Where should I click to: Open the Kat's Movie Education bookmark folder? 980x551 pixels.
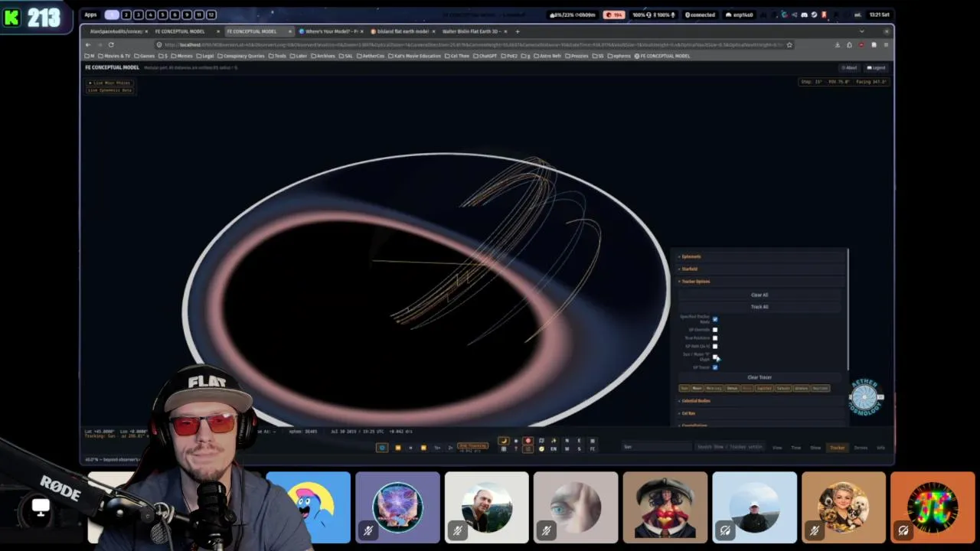click(415, 56)
